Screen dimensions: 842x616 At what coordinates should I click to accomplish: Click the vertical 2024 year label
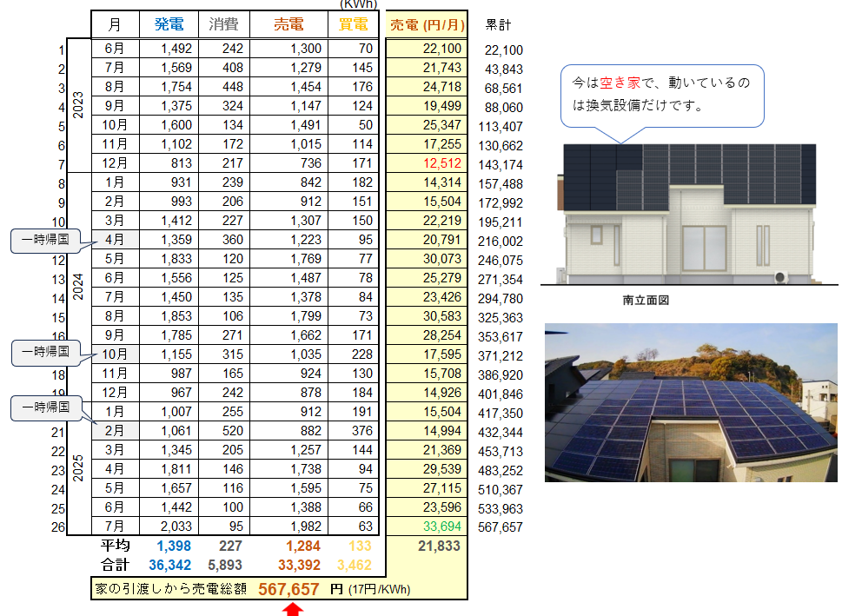[78, 287]
